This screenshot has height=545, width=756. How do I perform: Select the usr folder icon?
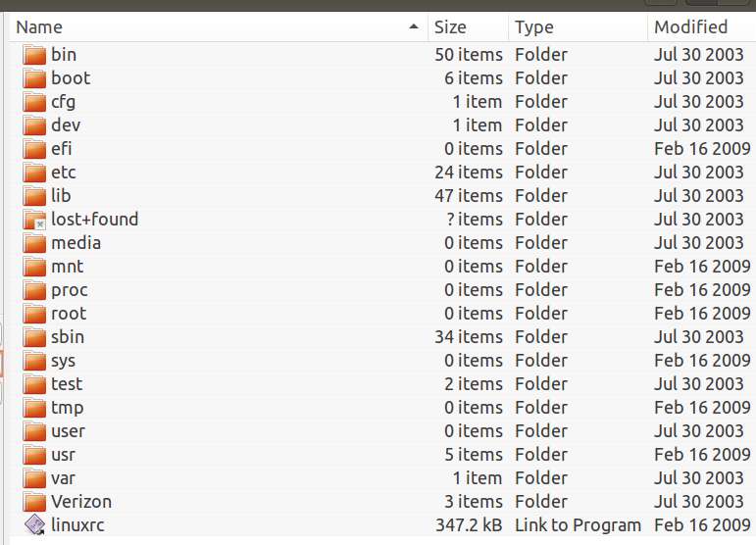34,455
